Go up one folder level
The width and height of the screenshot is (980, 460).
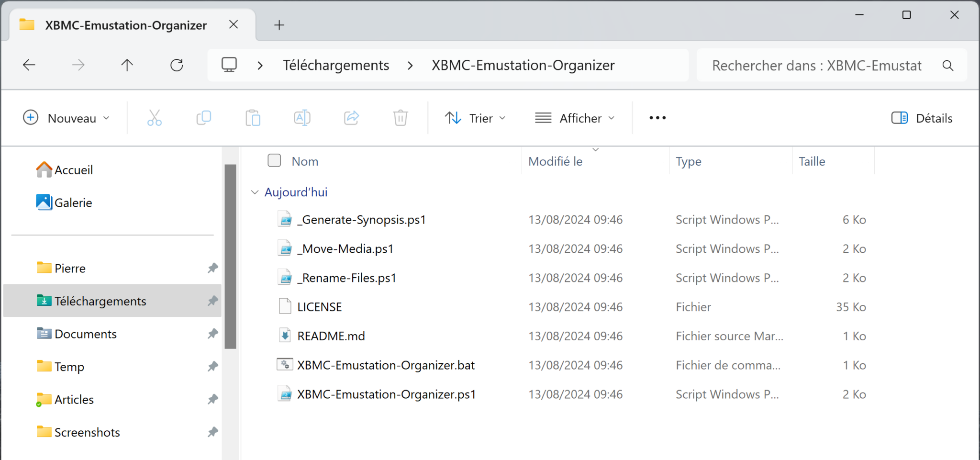point(127,65)
